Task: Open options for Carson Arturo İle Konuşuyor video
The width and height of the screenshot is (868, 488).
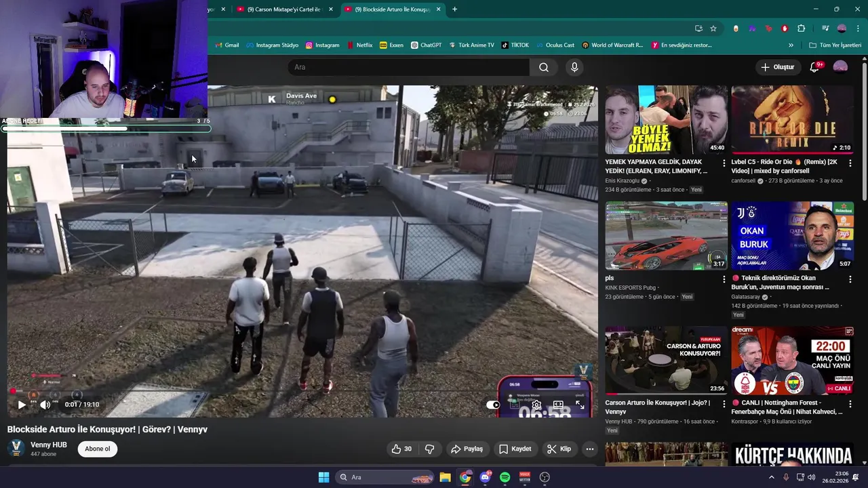Action: 724,403
